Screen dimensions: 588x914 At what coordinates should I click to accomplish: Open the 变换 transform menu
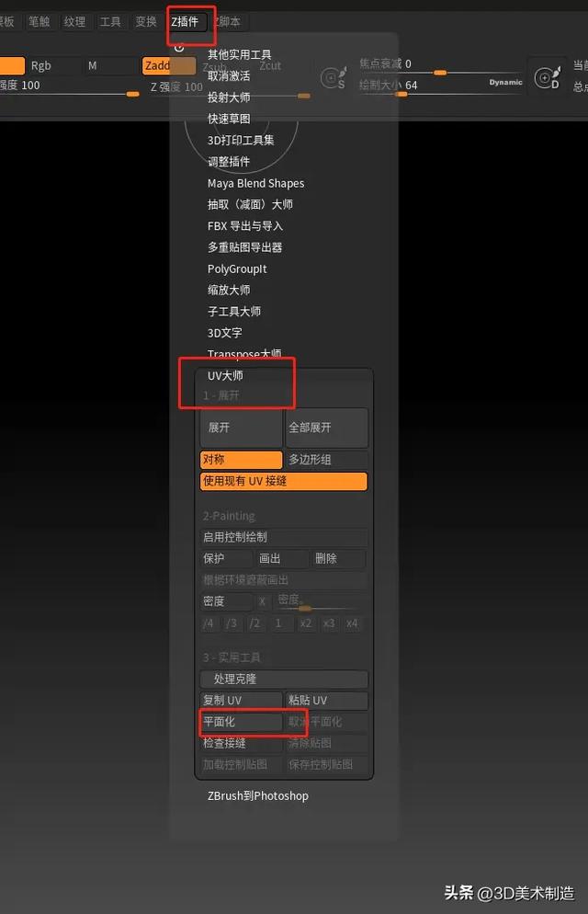(145, 21)
